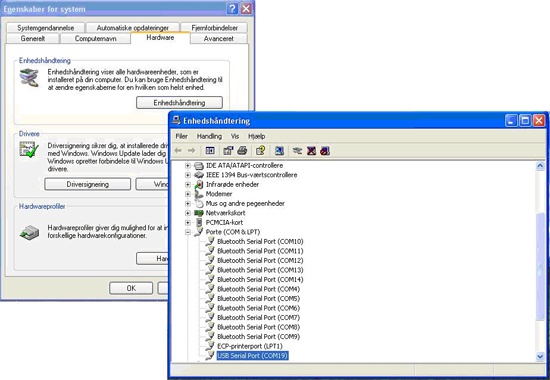Click the Help question-mark toolbar icon
The image size is (550, 380).
tap(260, 151)
